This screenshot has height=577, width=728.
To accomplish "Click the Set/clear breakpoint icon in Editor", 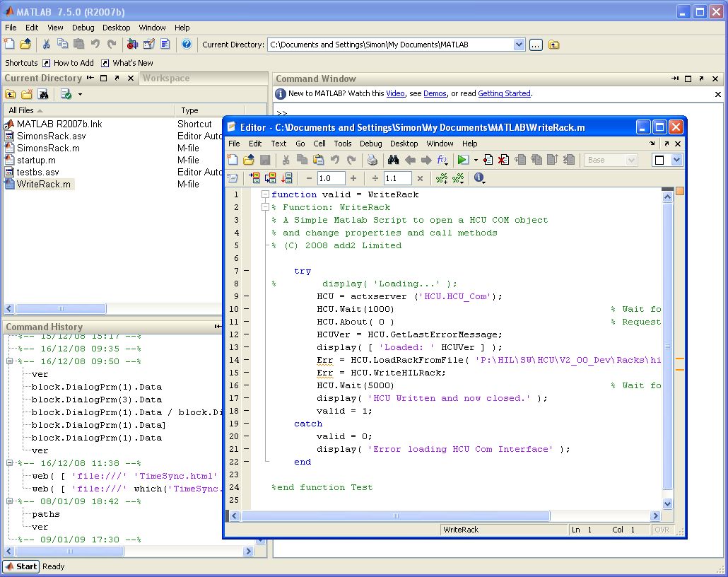I will [x=488, y=161].
